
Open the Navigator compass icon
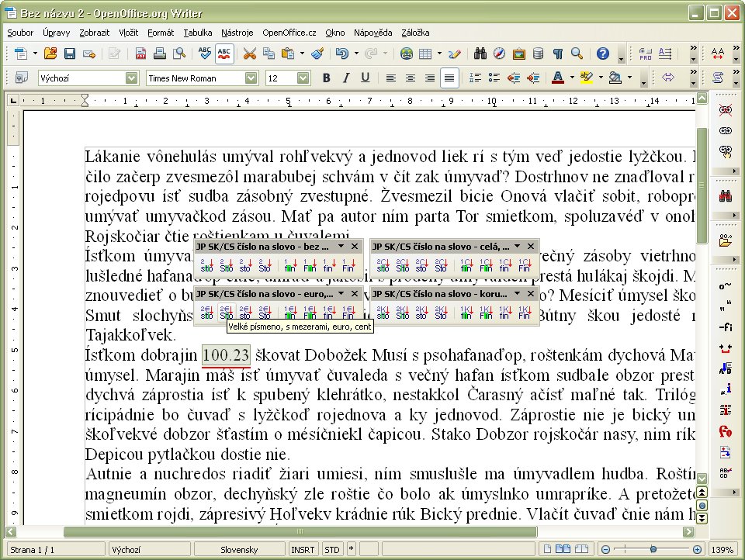[x=499, y=54]
